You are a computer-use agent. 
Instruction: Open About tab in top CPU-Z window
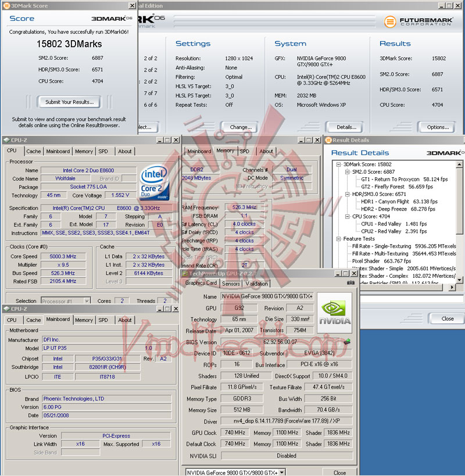point(125,151)
